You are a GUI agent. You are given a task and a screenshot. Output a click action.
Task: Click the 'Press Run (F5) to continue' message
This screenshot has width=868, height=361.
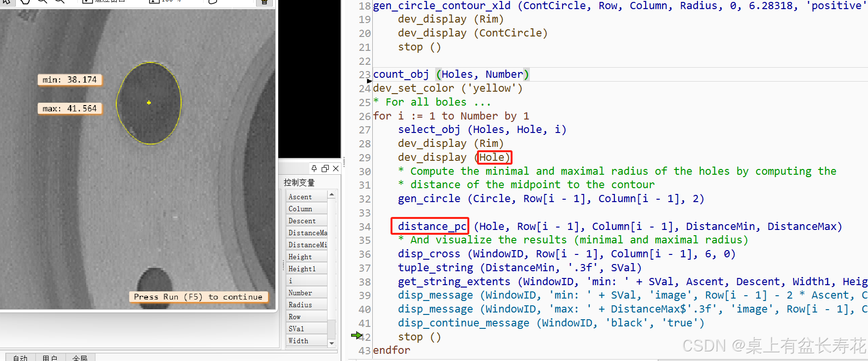click(198, 297)
